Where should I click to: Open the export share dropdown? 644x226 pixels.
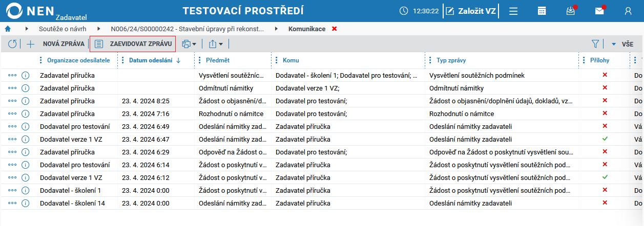[216, 44]
